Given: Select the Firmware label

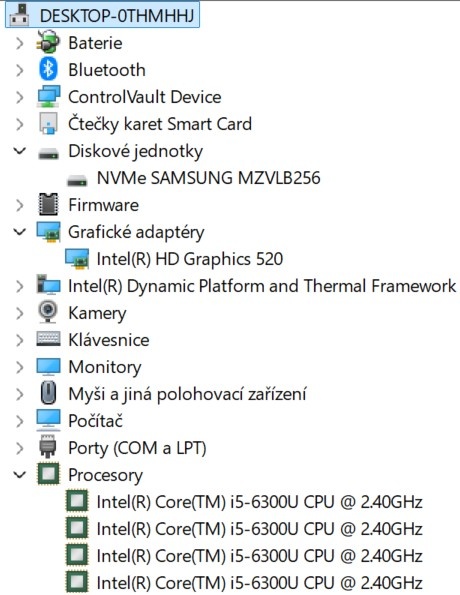Looking at the screenshot, I should pyautogui.click(x=104, y=205).
